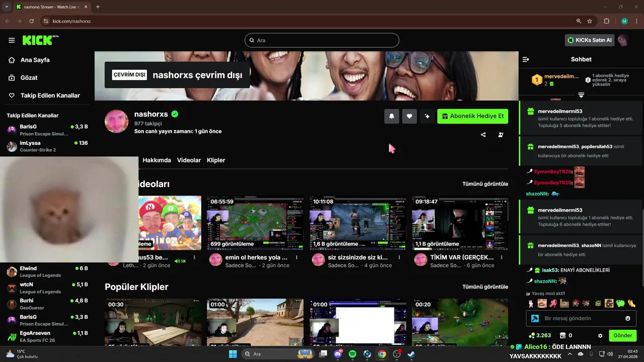Click nashorxs profile picture
This screenshot has height=362, width=644.
pyautogui.click(x=117, y=121)
